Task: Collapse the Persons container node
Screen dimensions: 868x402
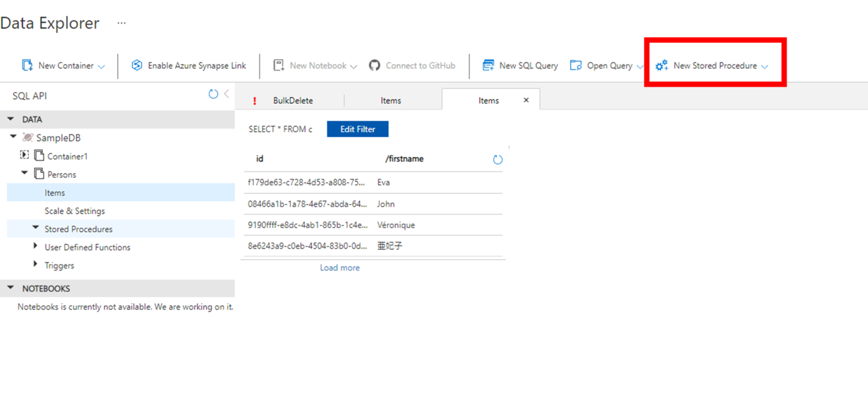Action: (x=24, y=173)
